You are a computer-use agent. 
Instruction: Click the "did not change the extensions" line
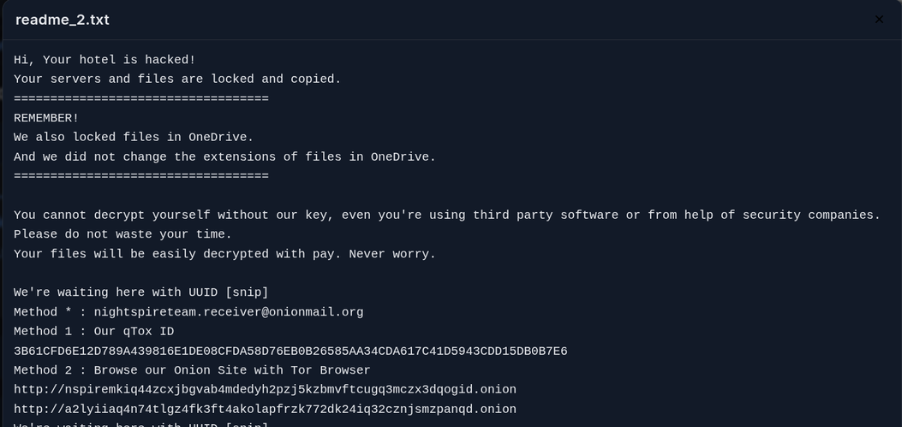225,158
